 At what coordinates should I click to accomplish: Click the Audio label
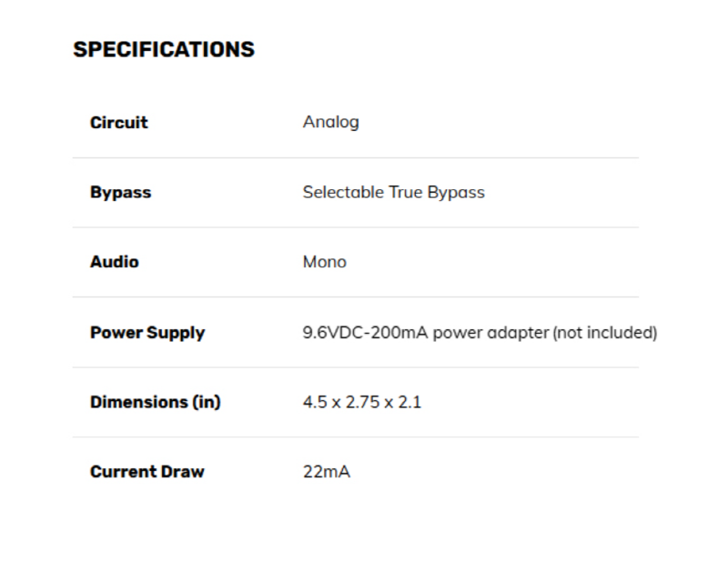tap(115, 262)
